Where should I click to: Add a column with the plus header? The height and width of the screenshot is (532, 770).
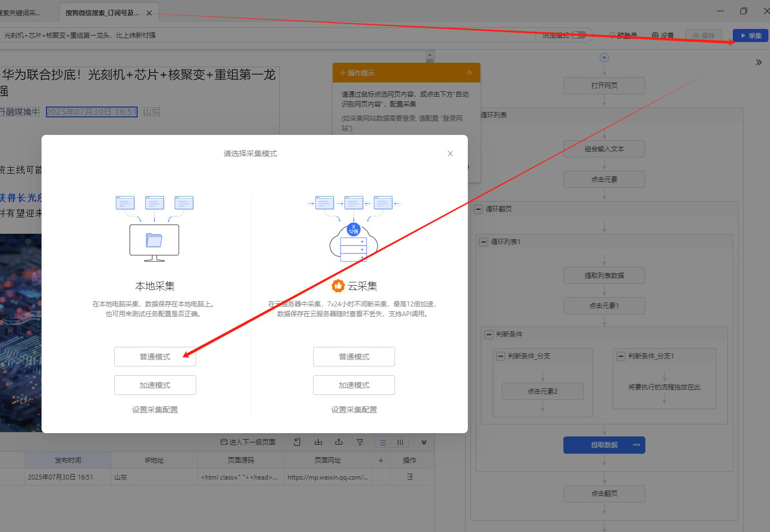coord(381,460)
